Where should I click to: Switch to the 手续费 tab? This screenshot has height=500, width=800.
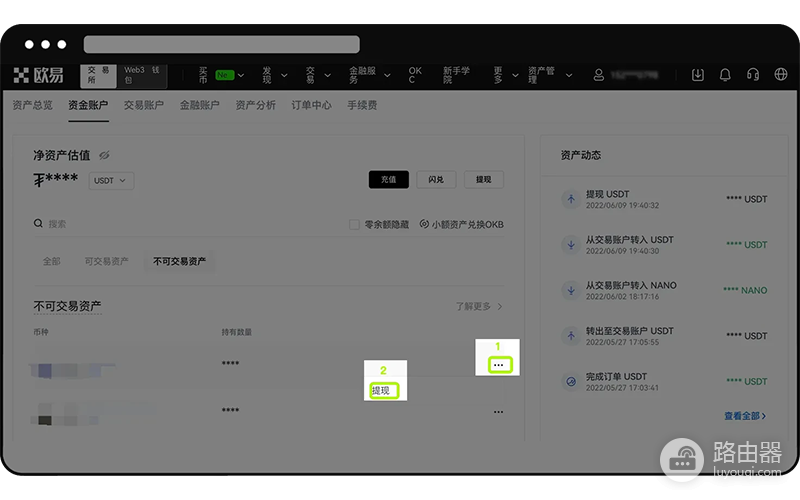click(362, 105)
